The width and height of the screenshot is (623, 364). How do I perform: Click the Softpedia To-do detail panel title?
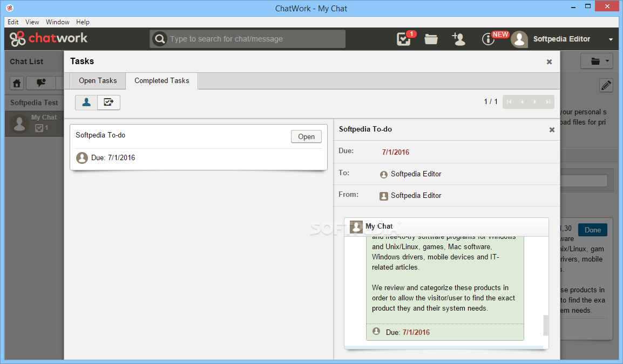(365, 129)
